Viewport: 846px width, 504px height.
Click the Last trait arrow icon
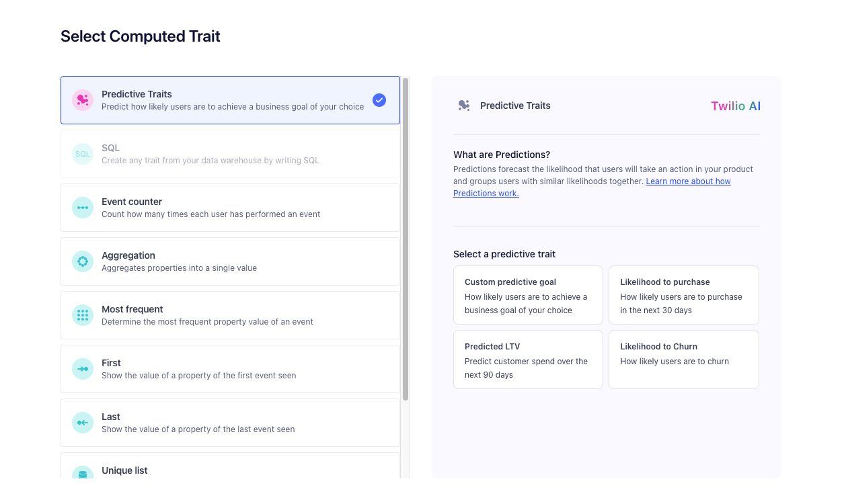coord(82,422)
